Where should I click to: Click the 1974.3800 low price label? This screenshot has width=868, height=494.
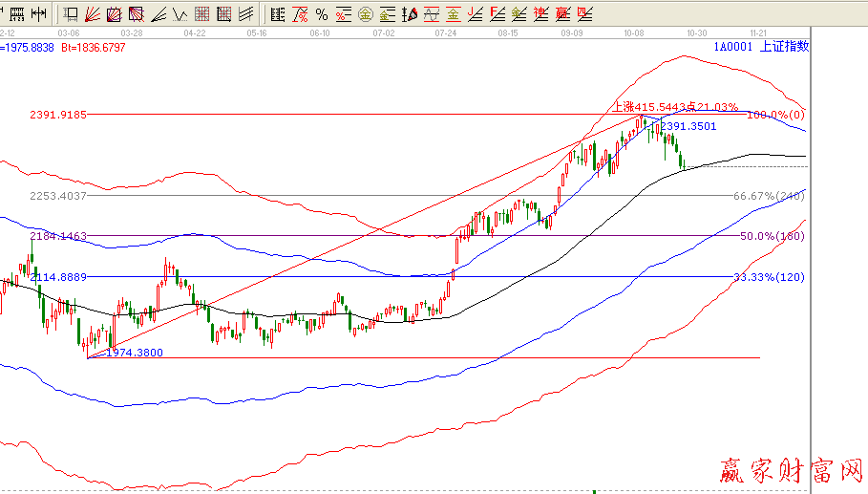tap(134, 353)
